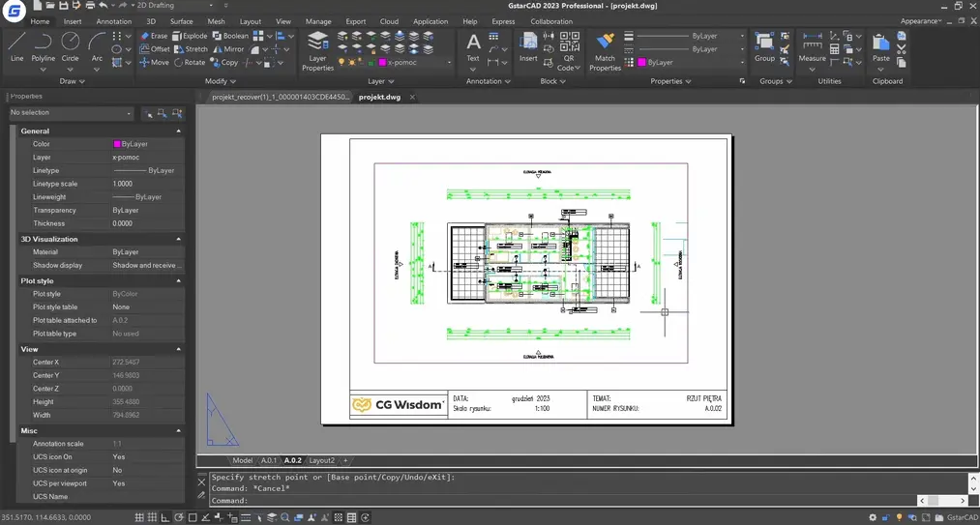This screenshot has width=980, height=525.
Task: Open the No selection dropdown
Action: pos(72,113)
